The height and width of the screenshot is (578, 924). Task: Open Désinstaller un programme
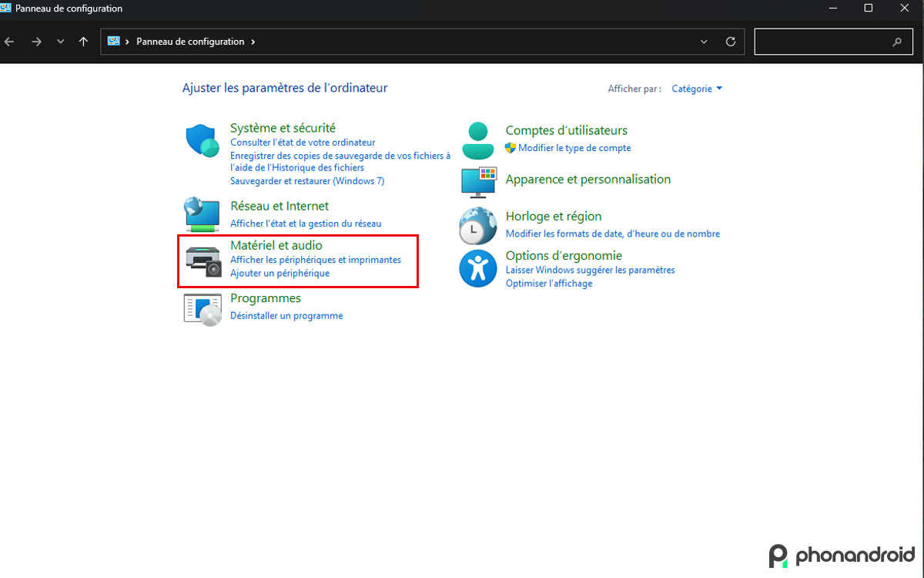(x=286, y=315)
